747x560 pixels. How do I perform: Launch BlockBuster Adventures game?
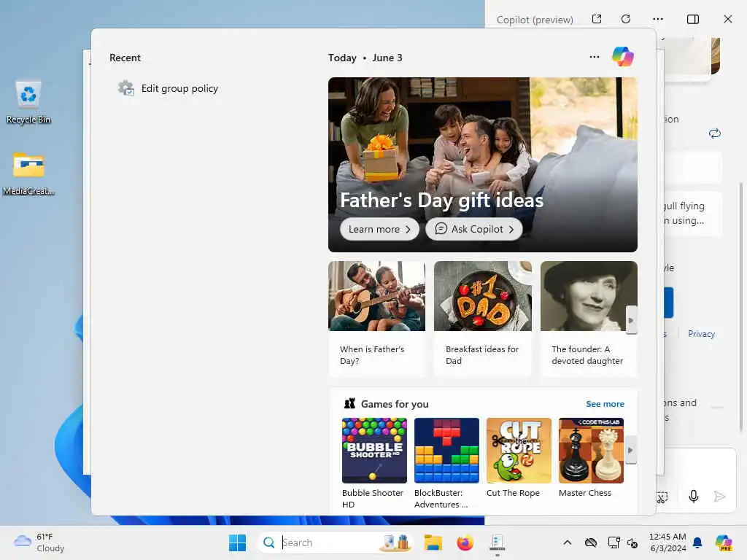tap(446, 463)
